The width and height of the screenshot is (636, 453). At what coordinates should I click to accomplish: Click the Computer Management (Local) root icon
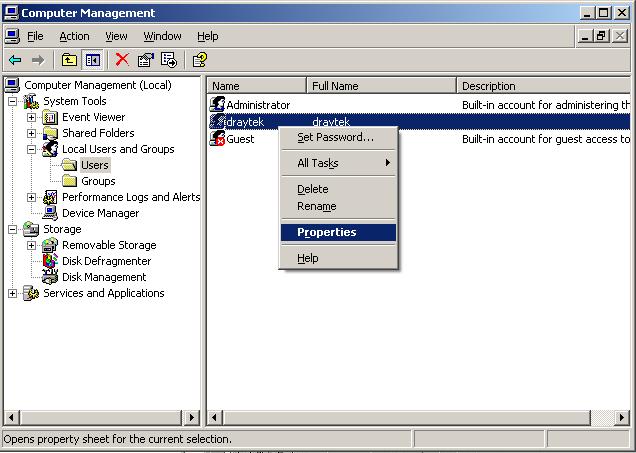[x=12, y=85]
